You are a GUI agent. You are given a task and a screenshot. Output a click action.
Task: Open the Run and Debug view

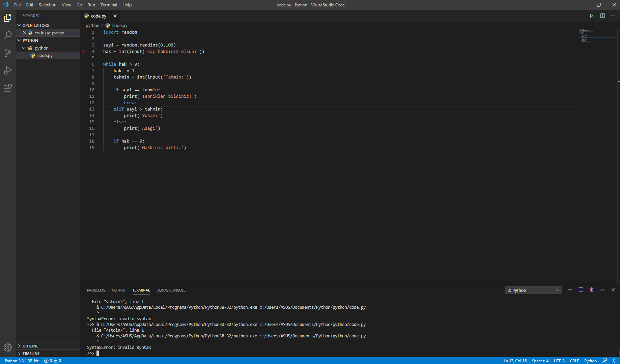click(x=8, y=70)
